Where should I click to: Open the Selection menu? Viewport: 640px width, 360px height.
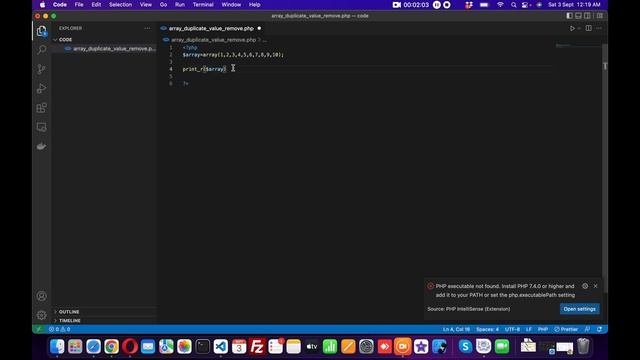[120, 5]
